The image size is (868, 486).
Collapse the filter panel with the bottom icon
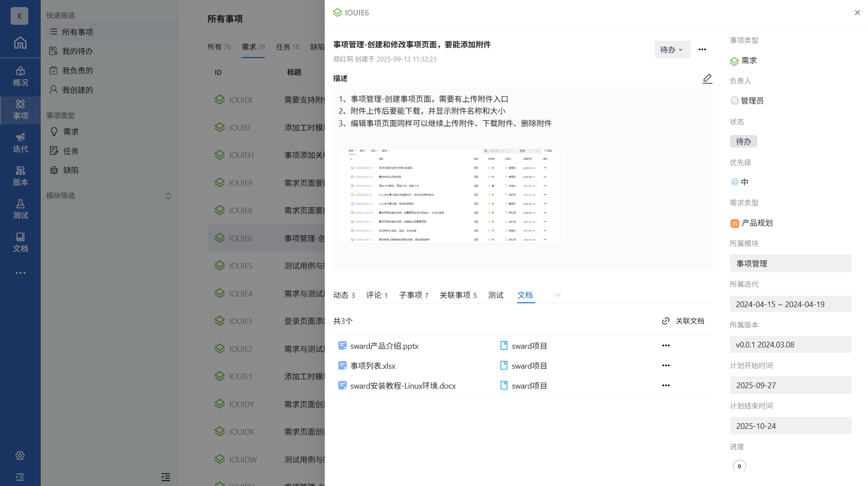click(x=165, y=477)
